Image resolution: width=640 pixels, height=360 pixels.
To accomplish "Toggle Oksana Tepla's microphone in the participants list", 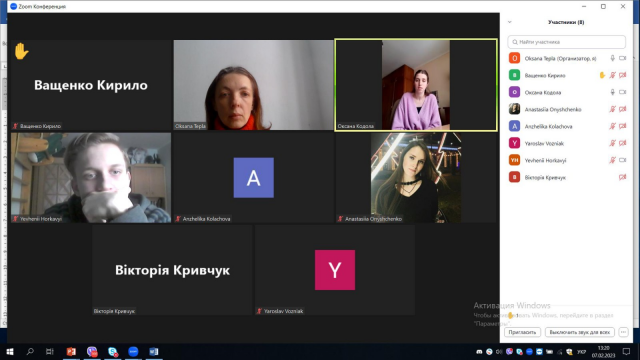I will tap(613, 58).
